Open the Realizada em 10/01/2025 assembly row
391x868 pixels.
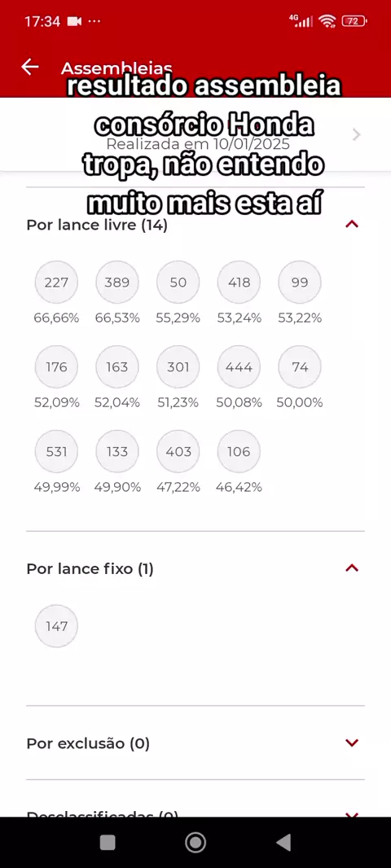[x=195, y=134]
